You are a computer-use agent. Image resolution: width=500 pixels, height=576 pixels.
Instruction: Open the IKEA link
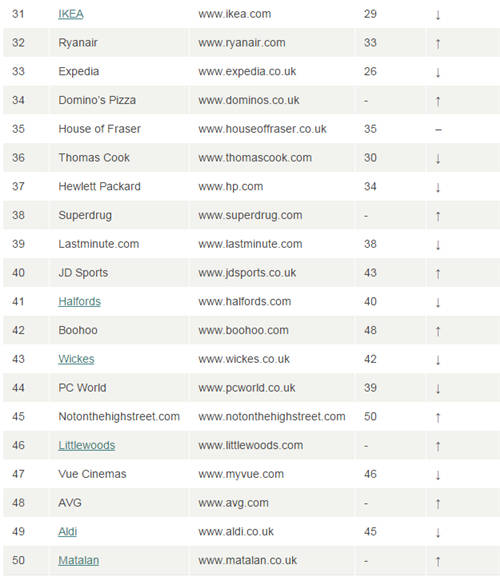pos(71,14)
